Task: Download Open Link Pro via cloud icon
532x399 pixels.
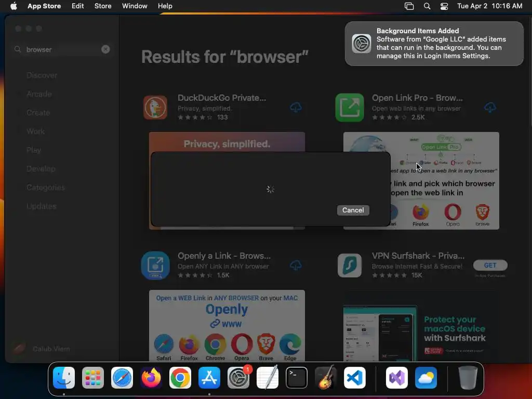Action: (490, 108)
